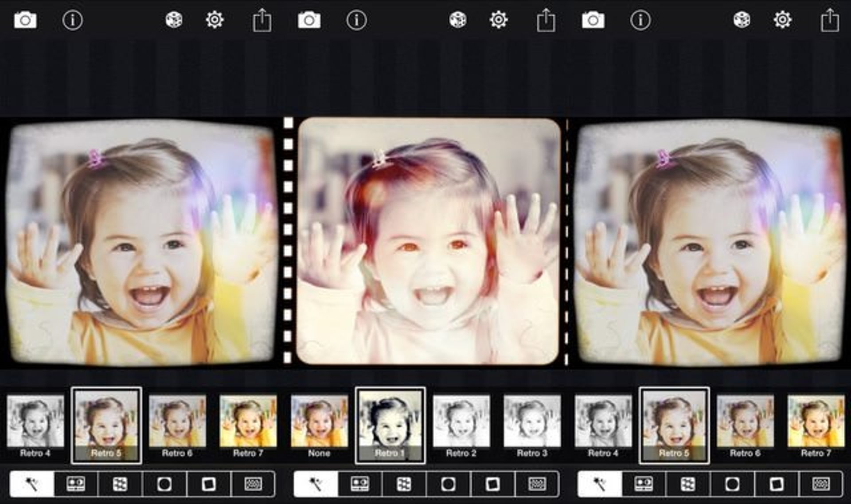Select the tilted square tab in the middle screen
The width and height of the screenshot is (851, 504).
[493, 484]
